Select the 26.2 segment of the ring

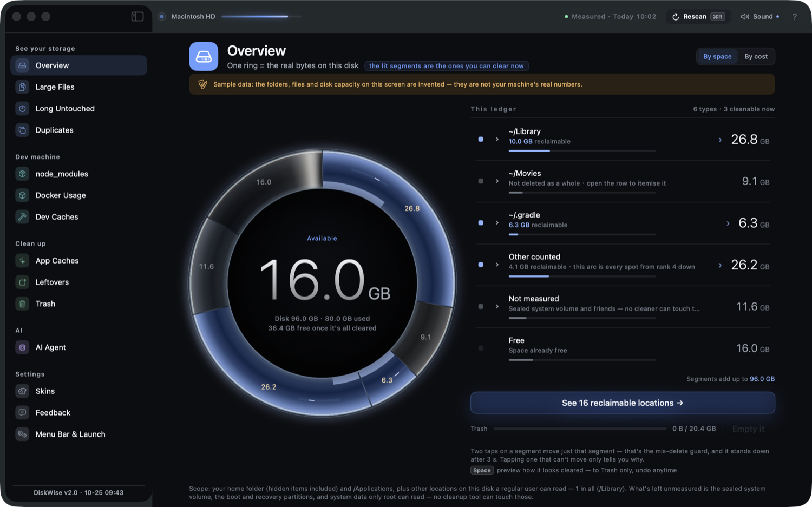coord(269,387)
